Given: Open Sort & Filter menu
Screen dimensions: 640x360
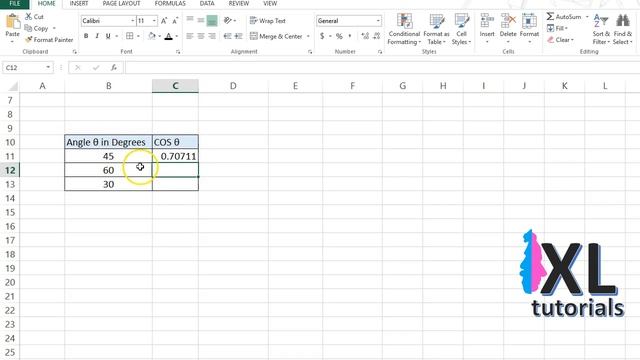Looking at the screenshot, I should coord(601,29).
